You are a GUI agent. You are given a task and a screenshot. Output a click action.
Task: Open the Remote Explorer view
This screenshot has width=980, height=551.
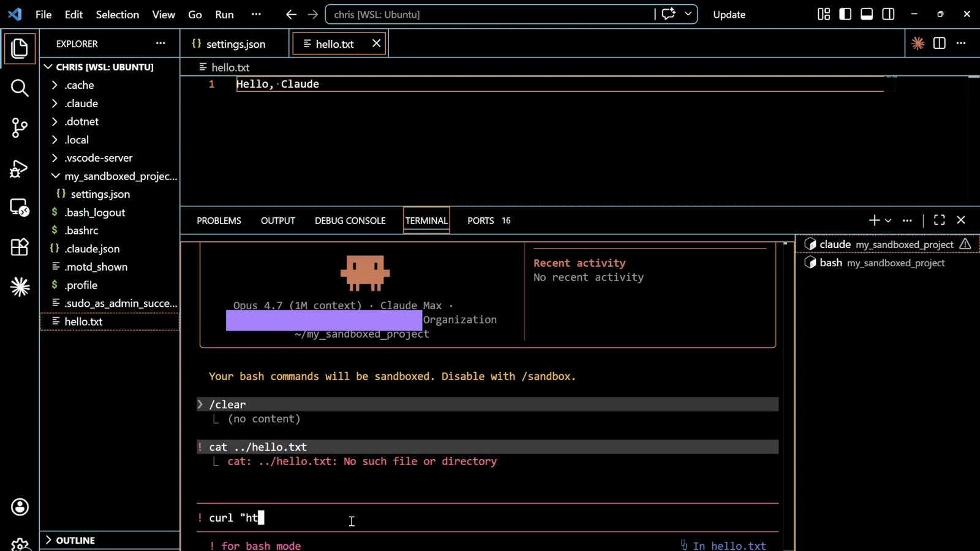[x=20, y=208]
